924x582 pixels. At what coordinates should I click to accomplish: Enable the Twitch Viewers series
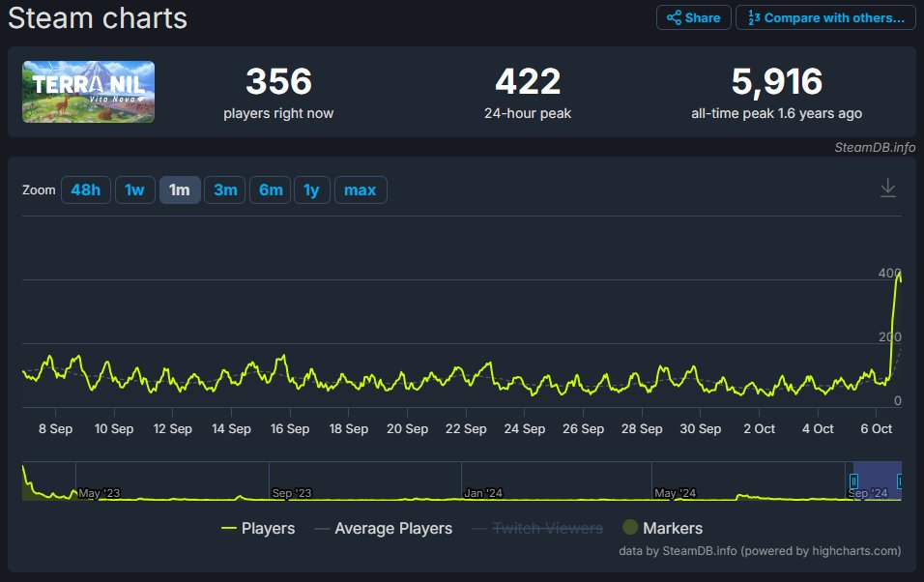coord(537,528)
